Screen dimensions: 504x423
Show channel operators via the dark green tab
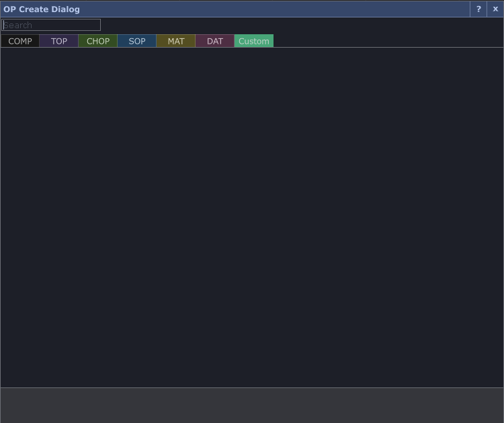click(x=98, y=41)
